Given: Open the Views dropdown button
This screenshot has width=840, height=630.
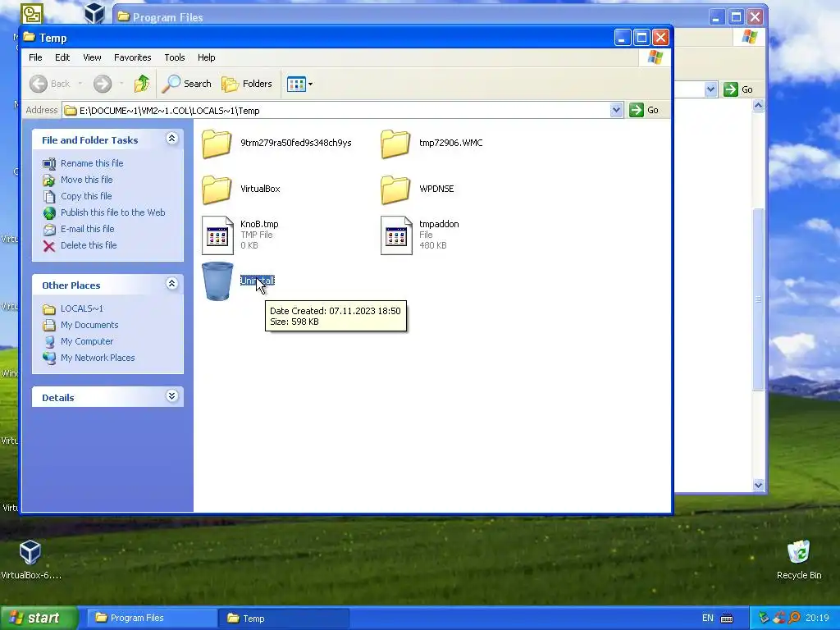Looking at the screenshot, I should tap(299, 84).
